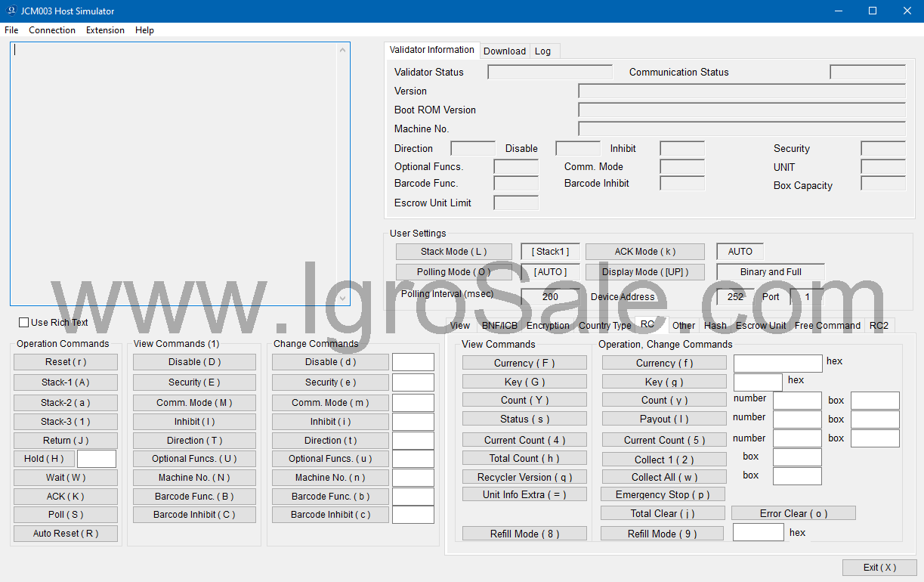Click the Polling Mode ( O ) button

tap(454, 272)
